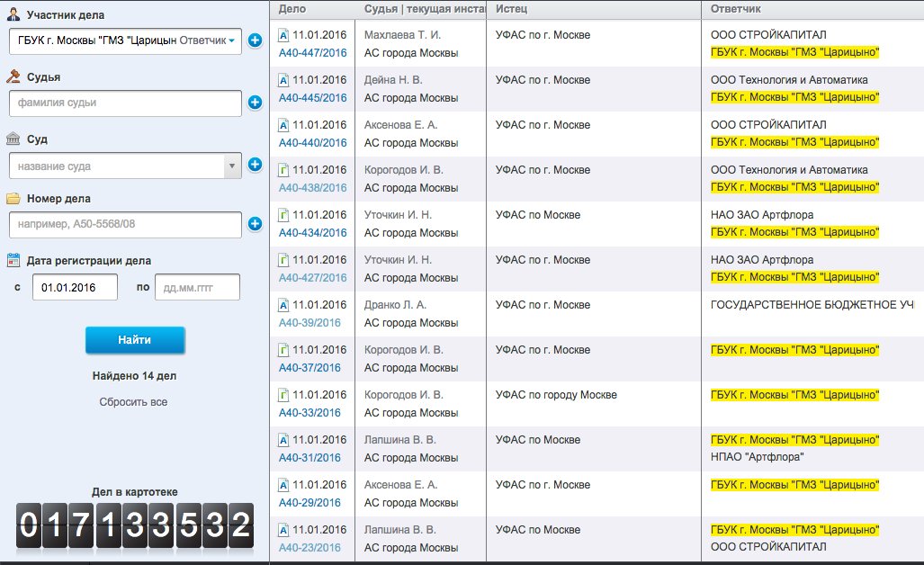Click document icon of case А40-29/2016
Screen dimensions: 924x565
[283, 485]
